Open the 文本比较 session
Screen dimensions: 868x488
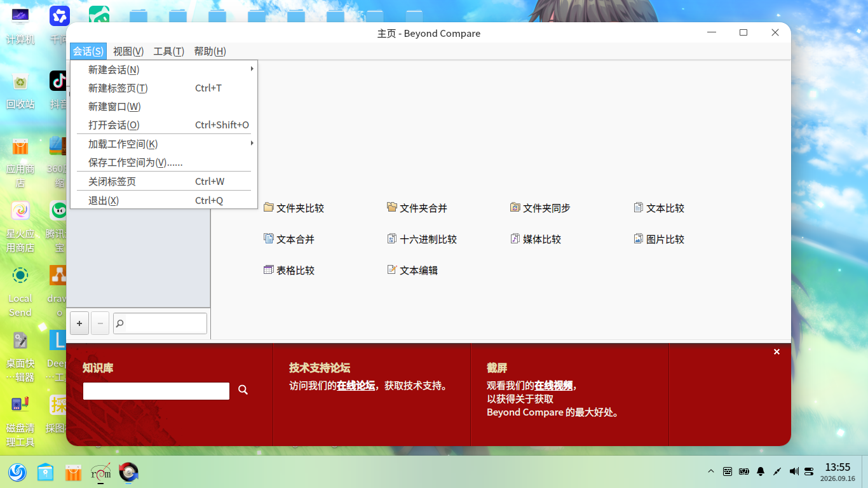click(x=659, y=208)
